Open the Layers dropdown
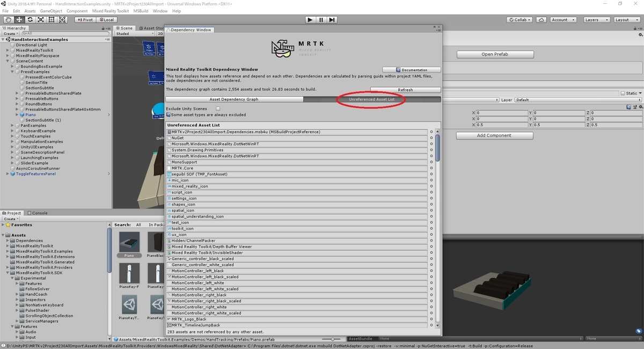Image resolution: width=644 pixels, height=349 pixels. [596, 19]
